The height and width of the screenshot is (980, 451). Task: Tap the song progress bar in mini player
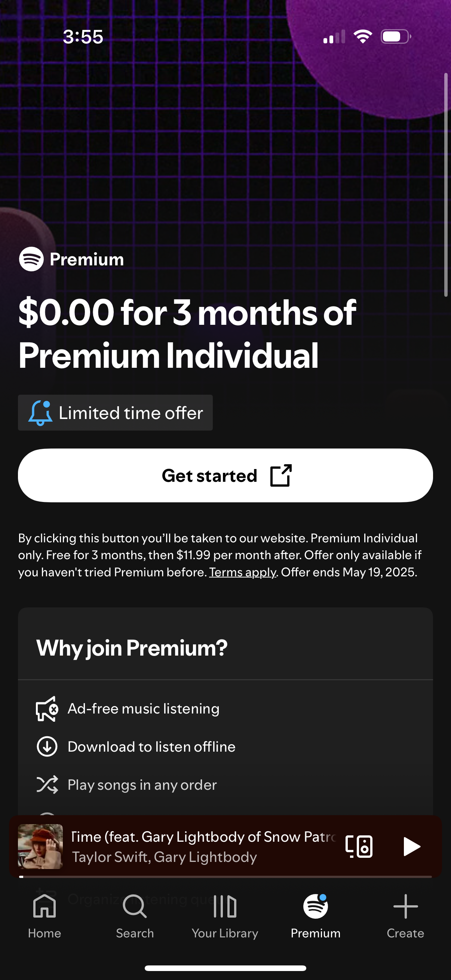coord(225,876)
